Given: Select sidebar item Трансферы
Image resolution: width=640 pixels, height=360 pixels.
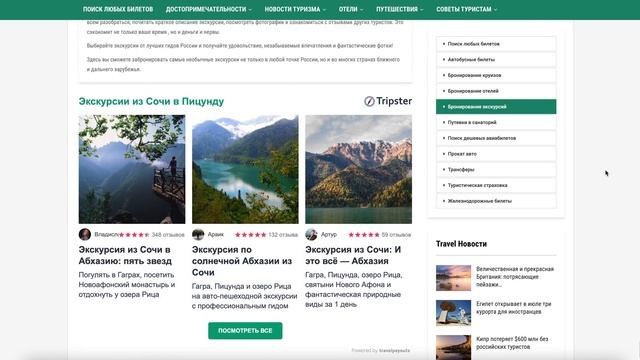Looking at the screenshot, I should click(x=496, y=169).
